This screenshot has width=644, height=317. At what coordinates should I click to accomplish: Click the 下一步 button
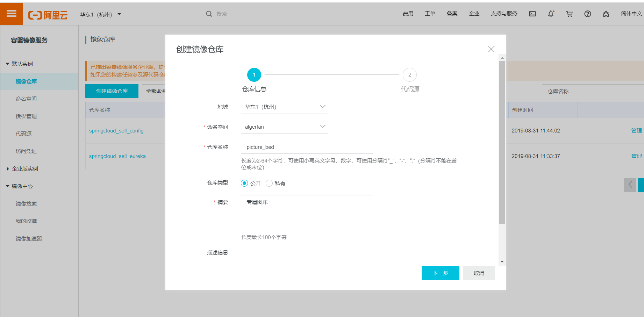(441, 273)
